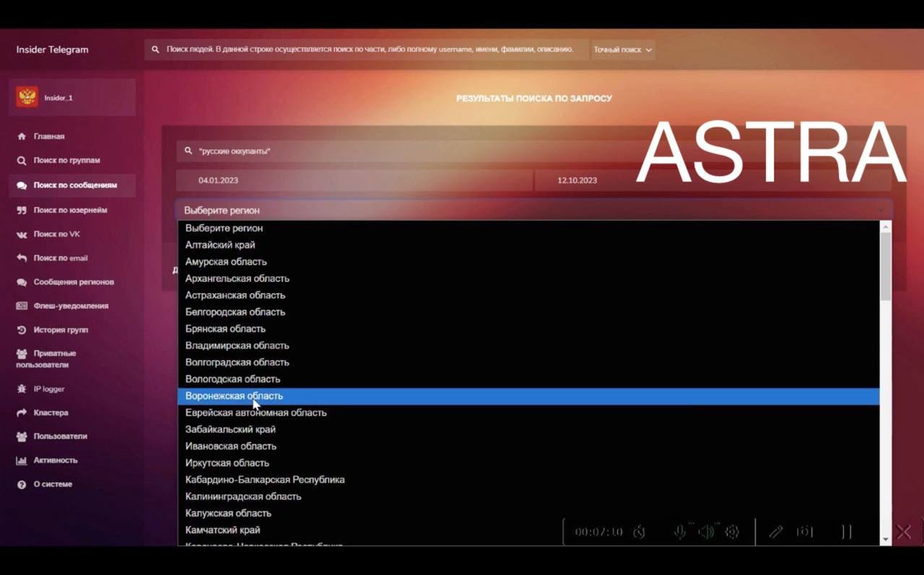
Task: Click the region list scrollbar down arrow
Action: click(886, 540)
